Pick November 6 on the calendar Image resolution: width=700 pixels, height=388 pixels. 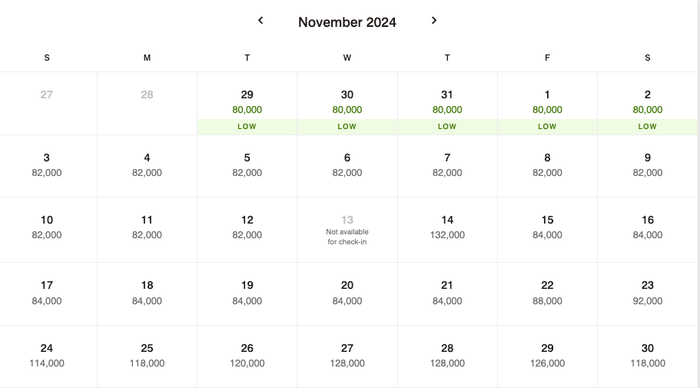click(347, 166)
